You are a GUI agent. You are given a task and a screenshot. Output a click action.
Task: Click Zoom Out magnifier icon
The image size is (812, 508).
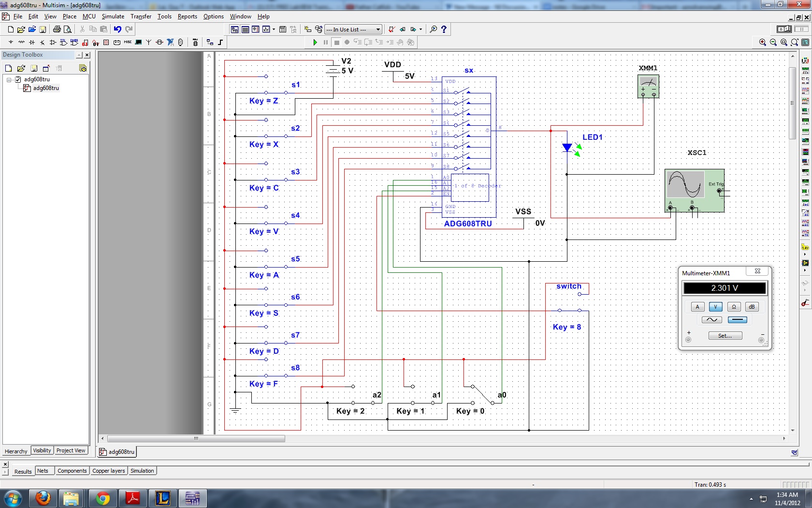click(773, 43)
